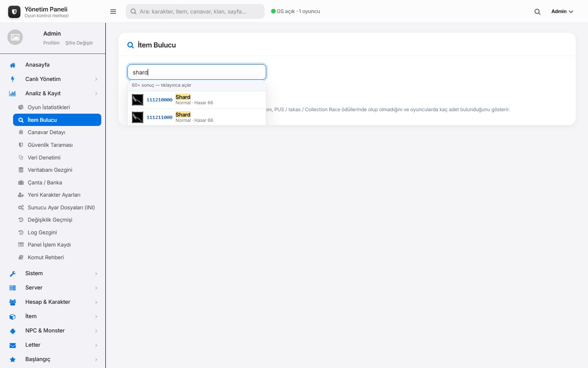588x368 pixels.
Task: Click the Yönetim Paneli shield logo
Action: (14, 12)
